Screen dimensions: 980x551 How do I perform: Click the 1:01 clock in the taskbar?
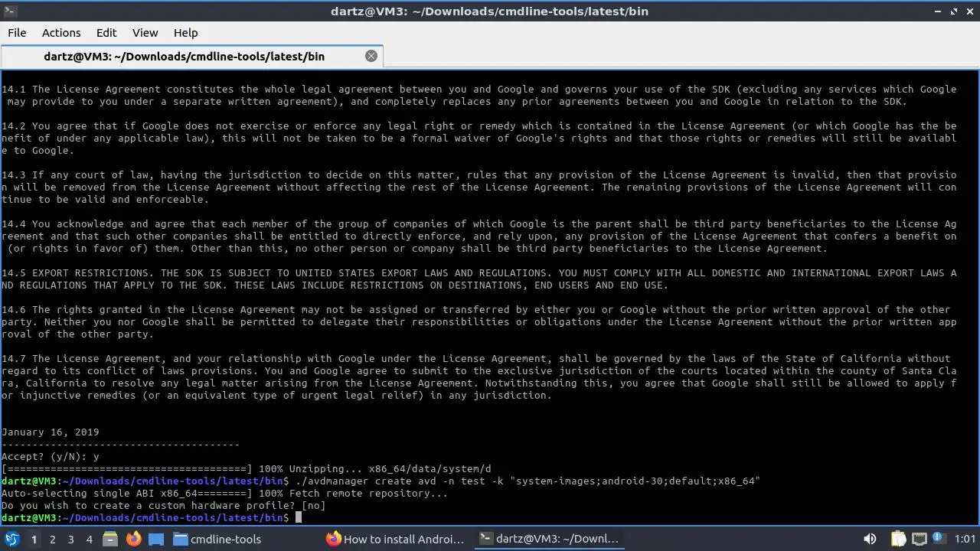965,539
